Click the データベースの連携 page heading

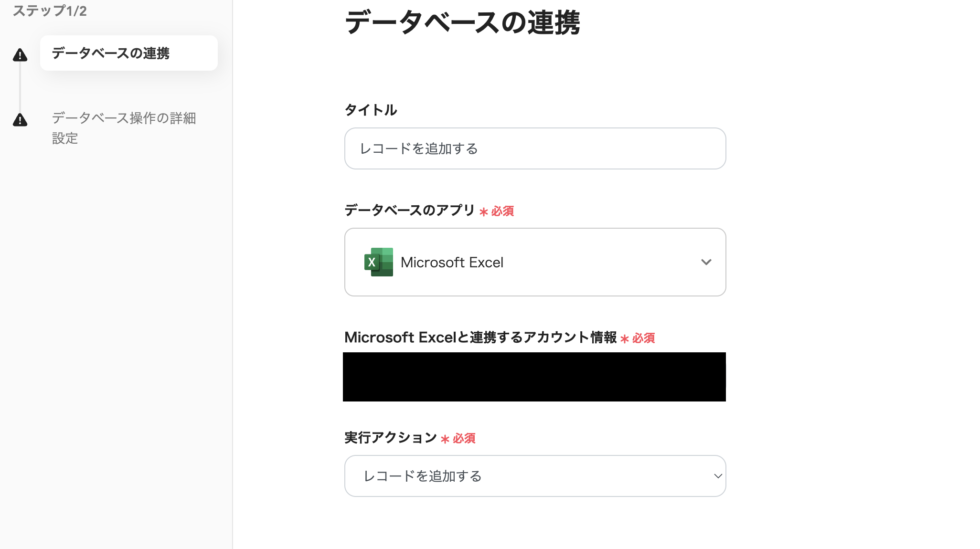[x=462, y=22]
